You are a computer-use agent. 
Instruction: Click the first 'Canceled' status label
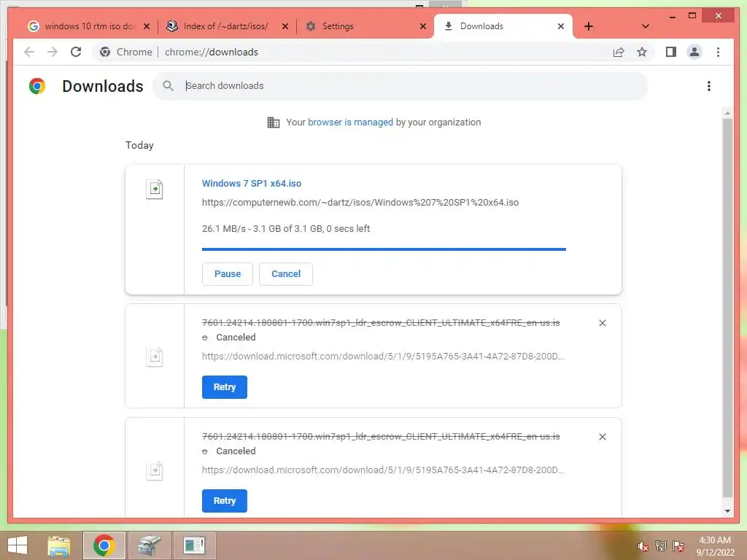[236, 337]
